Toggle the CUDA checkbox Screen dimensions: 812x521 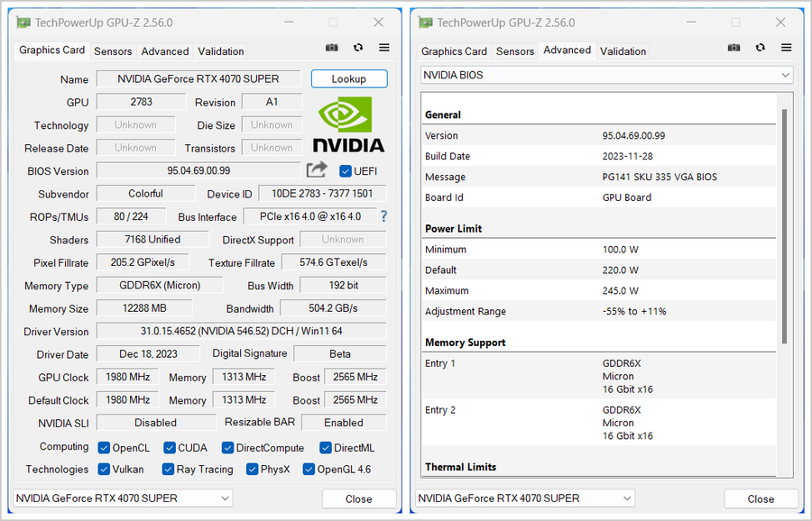(x=170, y=448)
